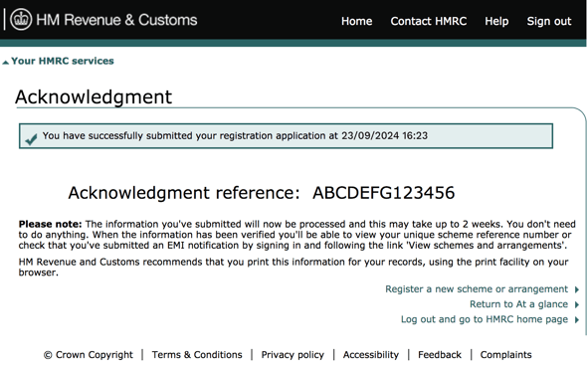Click the HM Revenue & Customs header text
588x366 pixels.
116,20
